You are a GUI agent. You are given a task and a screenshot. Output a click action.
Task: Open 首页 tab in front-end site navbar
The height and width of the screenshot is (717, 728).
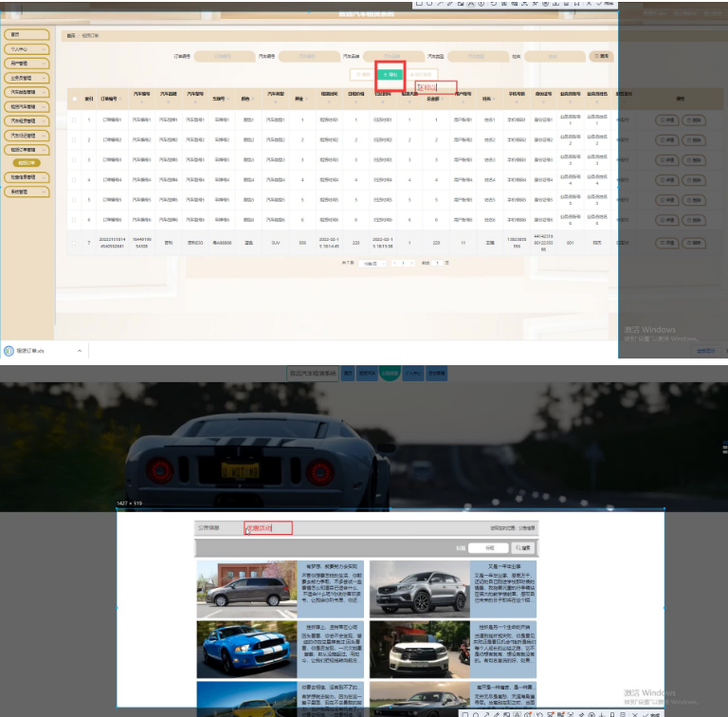click(x=348, y=374)
